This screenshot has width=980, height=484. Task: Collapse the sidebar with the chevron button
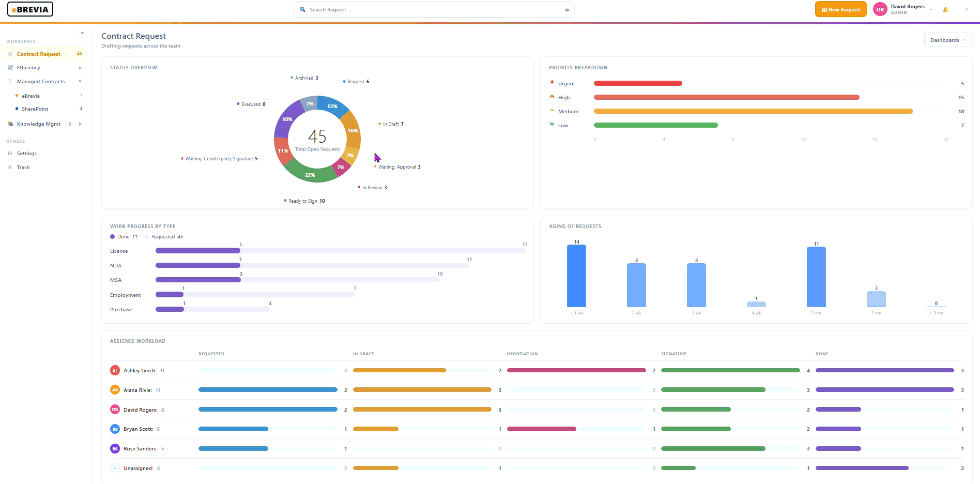tap(82, 33)
